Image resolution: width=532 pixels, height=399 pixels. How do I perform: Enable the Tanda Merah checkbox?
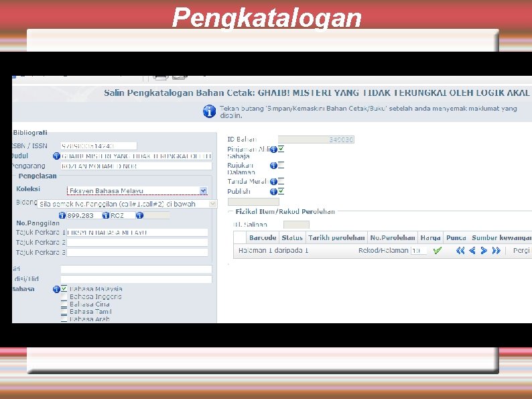281,181
